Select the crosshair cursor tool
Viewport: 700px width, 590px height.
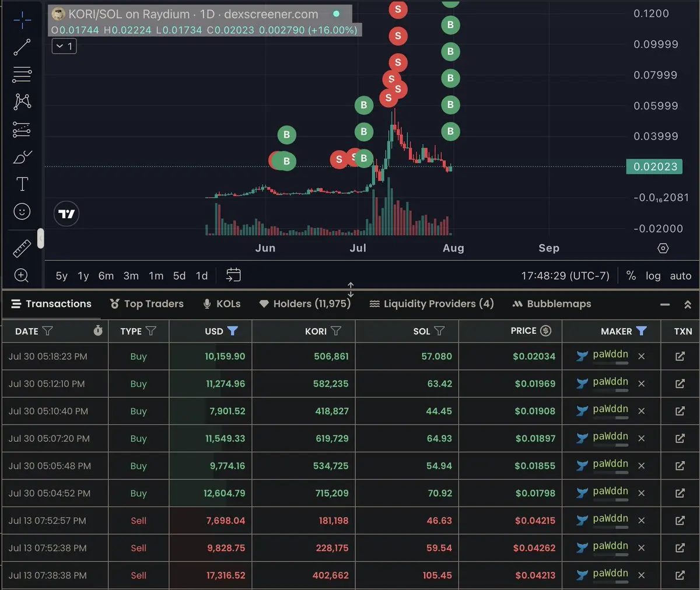tap(22, 19)
